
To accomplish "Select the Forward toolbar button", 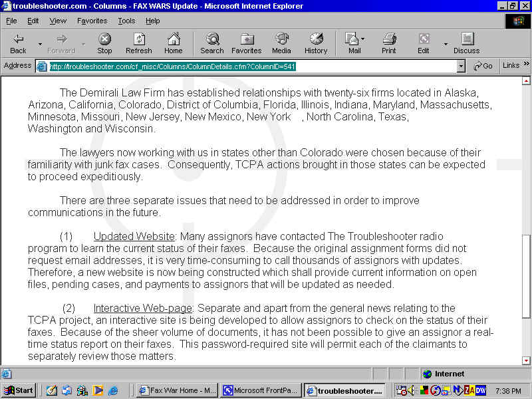I will click(61, 43).
